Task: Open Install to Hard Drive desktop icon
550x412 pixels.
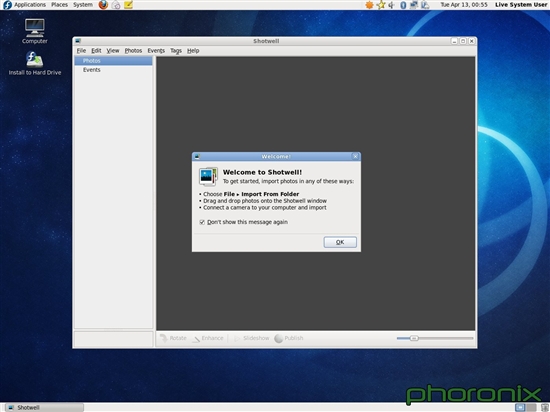Action: (34, 63)
